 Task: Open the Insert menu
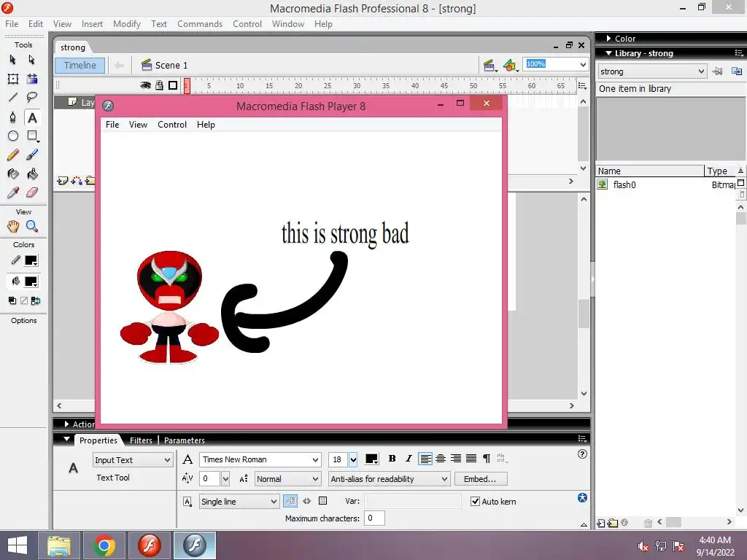(x=92, y=24)
